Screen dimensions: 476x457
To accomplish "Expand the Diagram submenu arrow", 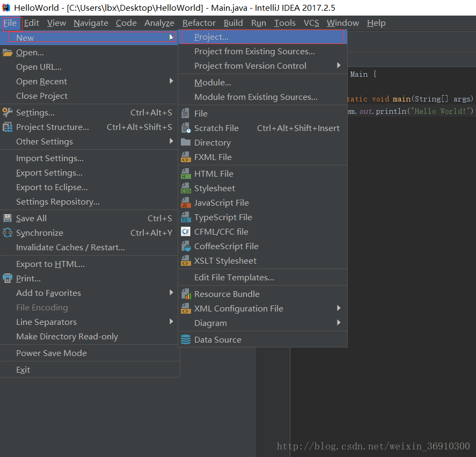I will pos(339,322).
